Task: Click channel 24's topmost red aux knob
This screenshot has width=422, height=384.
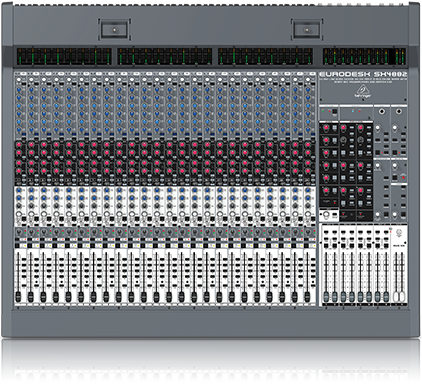Action: point(308,144)
